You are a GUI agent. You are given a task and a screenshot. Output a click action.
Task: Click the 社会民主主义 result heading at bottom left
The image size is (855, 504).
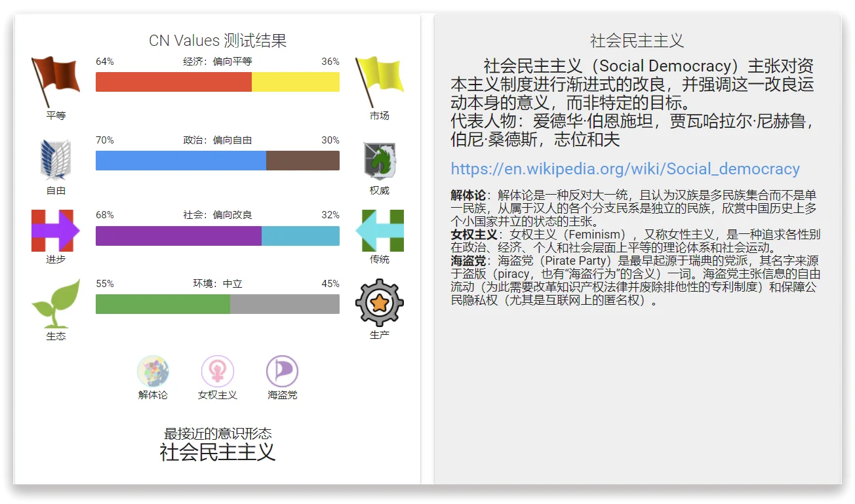pyautogui.click(x=218, y=452)
